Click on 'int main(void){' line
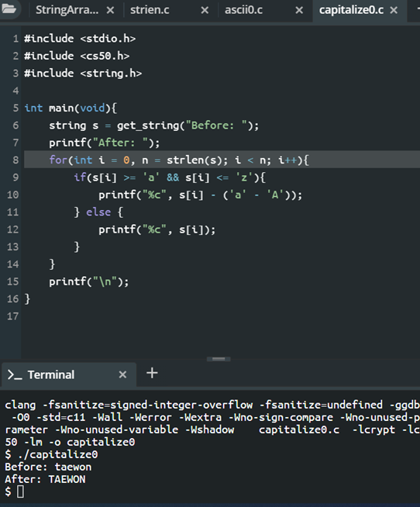The image size is (420, 507). (71, 108)
